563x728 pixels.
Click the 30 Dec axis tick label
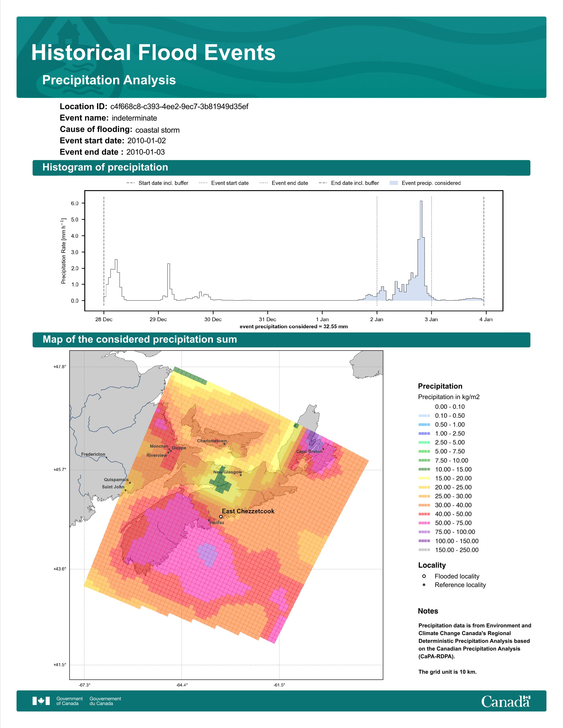(x=213, y=319)
